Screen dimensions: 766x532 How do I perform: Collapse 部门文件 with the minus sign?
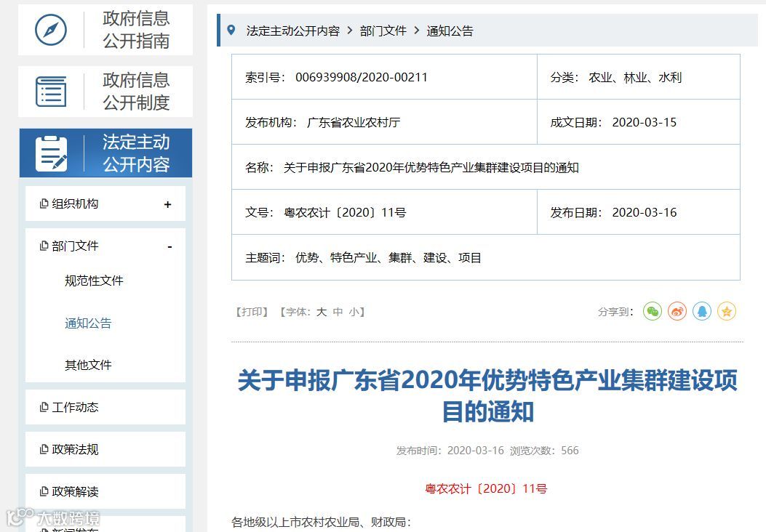tap(169, 247)
